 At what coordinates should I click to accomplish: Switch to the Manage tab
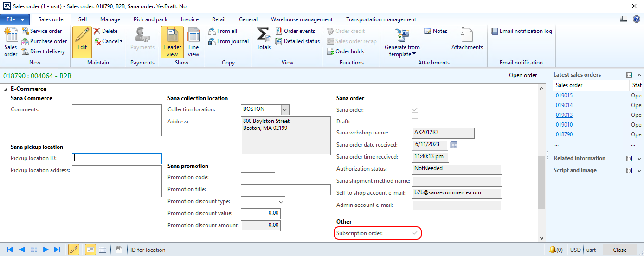(x=110, y=19)
